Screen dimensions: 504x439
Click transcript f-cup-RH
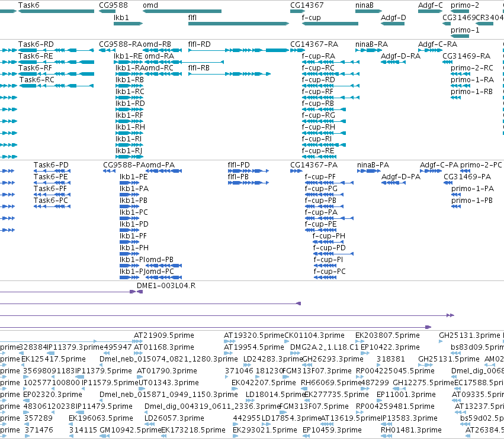click(324, 133)
